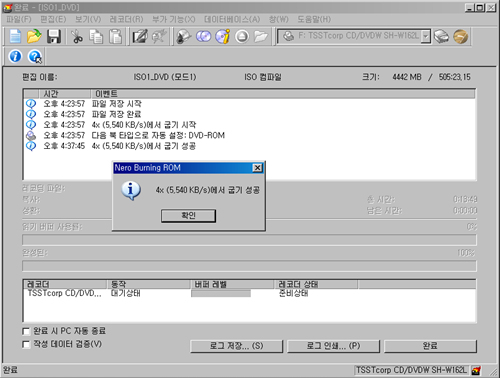Click the Eject disc round icon
Image resolution: width=500 pixels, height=378 pixels.
242,36
